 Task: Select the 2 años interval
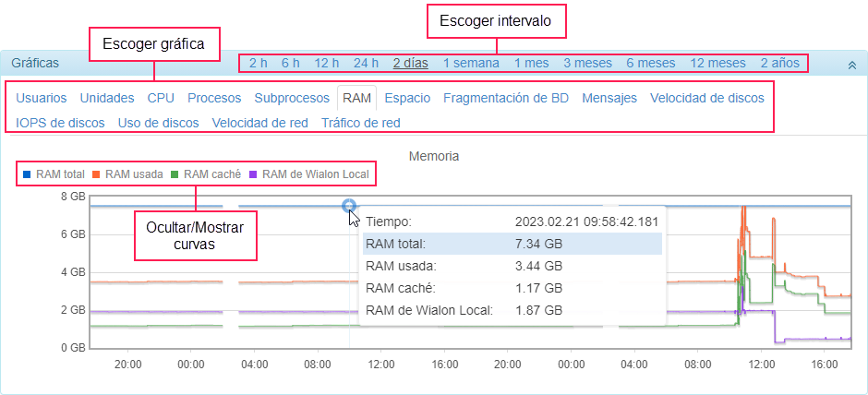point(780,63)
